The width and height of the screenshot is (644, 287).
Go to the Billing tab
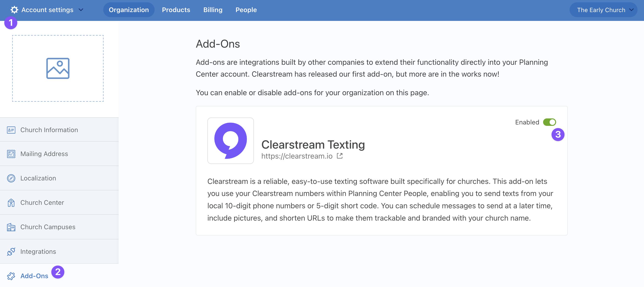click(x=213, y=10)
